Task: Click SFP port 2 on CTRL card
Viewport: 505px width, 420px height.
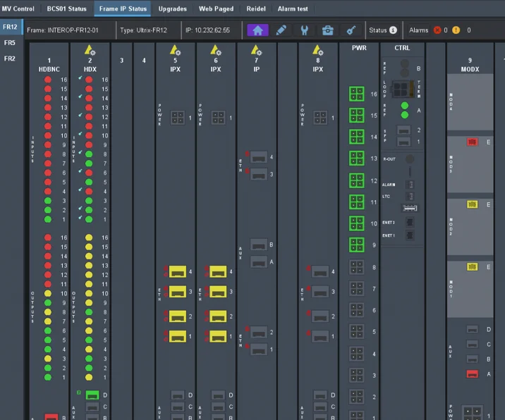Action: [404, 130]
